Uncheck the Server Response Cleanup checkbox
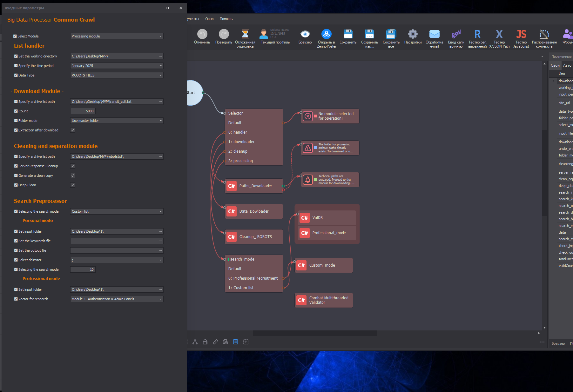Viewport: 573px width, 392px height. (x=73, y=166)
